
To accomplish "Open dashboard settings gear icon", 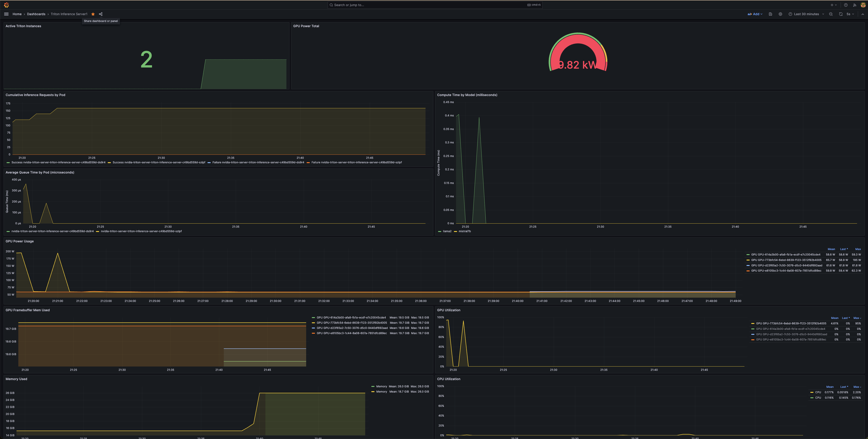I will click(x=780, y=14).
